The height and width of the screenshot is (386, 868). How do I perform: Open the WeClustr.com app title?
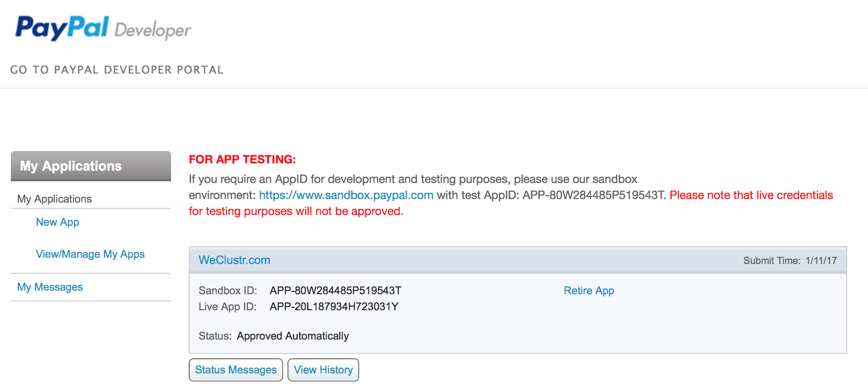tap(234, 260)
